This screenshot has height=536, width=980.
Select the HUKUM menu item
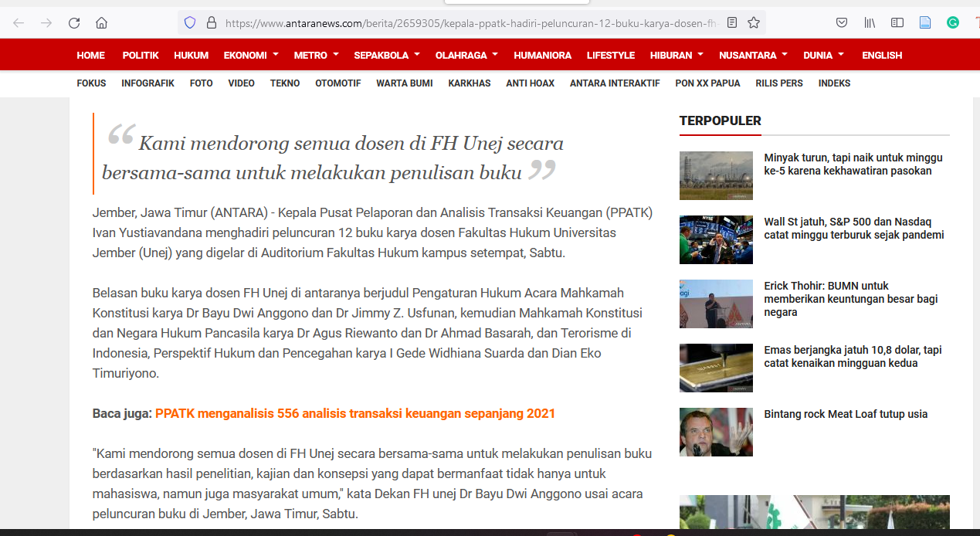click(x=191, y=55)
